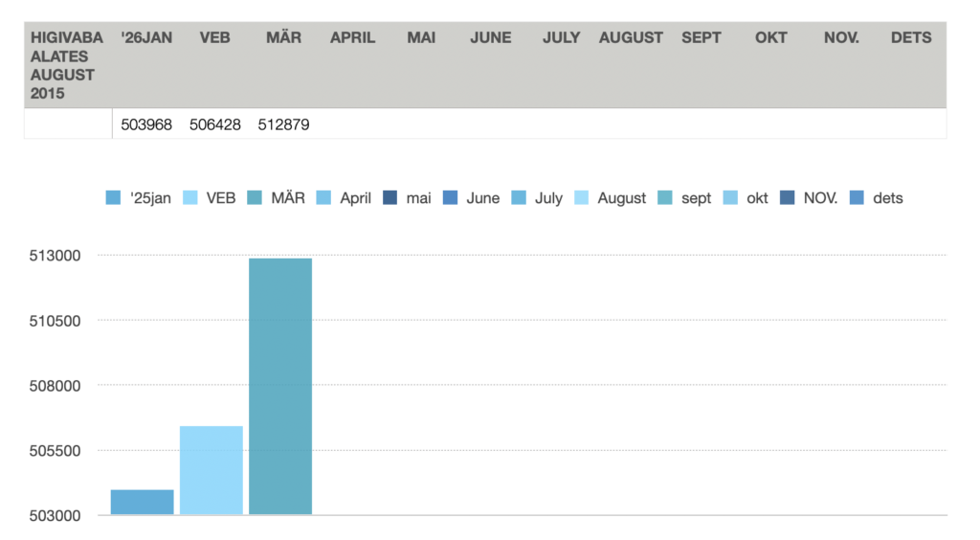Select the OKT column header
The width and height of the screenshot is (980, 540).
coord(770,38)
